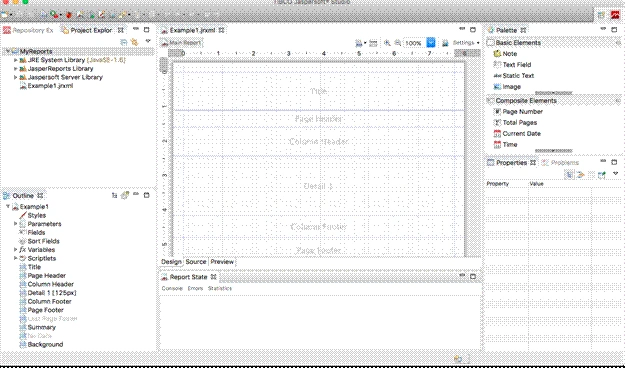This screenshot has width=631, height=372.
Task: Select the Current Date composite element
Action: pyautogui.click(x=517, y=133)
